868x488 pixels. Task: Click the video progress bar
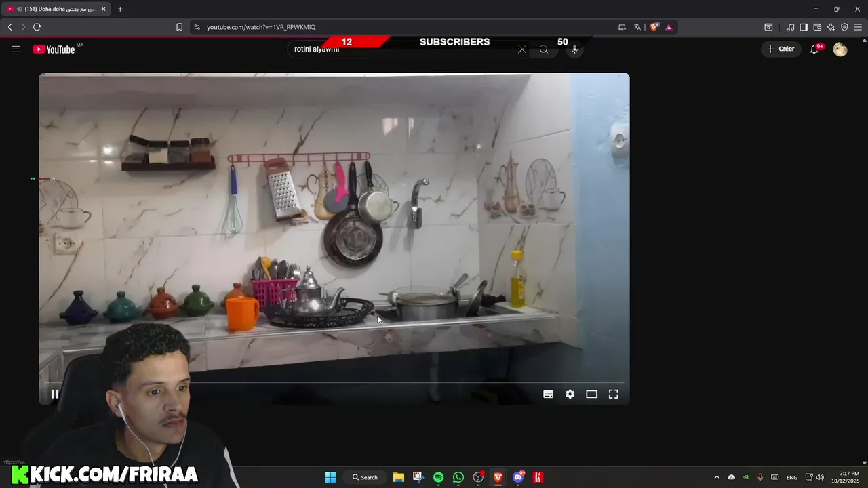tap(334, 383)
